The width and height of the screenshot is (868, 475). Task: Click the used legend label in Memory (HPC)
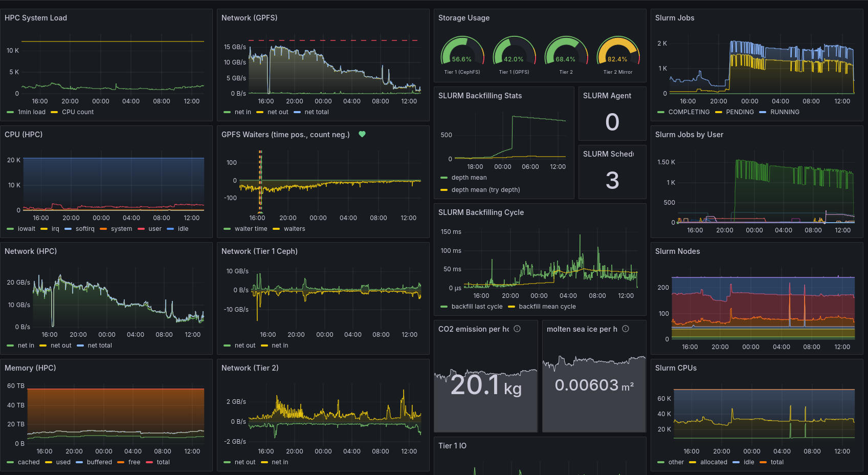[x=63, y=462]
